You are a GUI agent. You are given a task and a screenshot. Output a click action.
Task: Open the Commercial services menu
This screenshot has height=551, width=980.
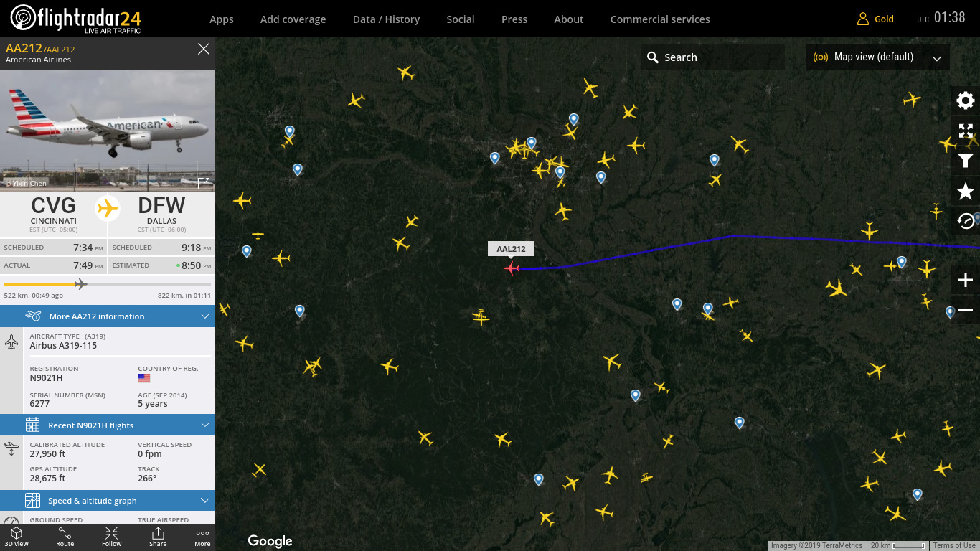[x=660, y=19]
